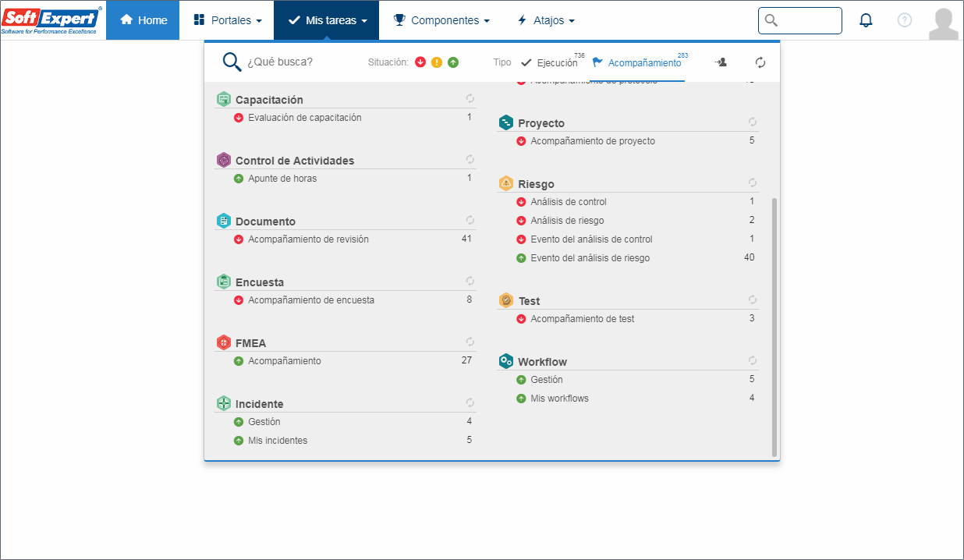The image size is (964, 560).
Task: Open the user profile avatar
Action: [944, 23]
